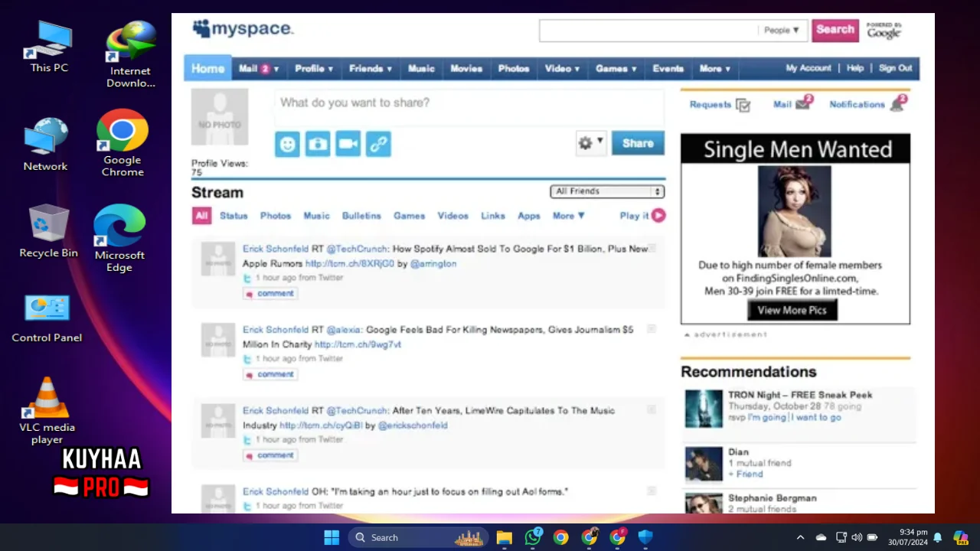980x551 pixels.
Task: Open the Photos nav item
Action: coord(514,68)
